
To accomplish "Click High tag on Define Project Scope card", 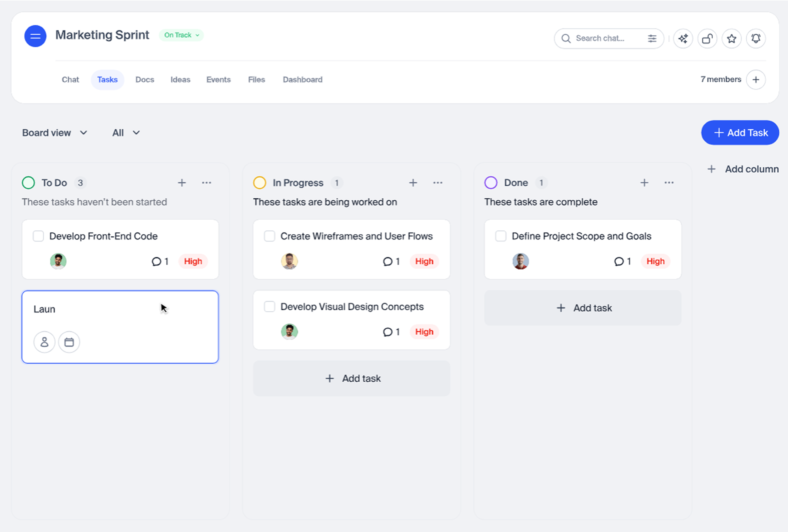I will point(656,261).
